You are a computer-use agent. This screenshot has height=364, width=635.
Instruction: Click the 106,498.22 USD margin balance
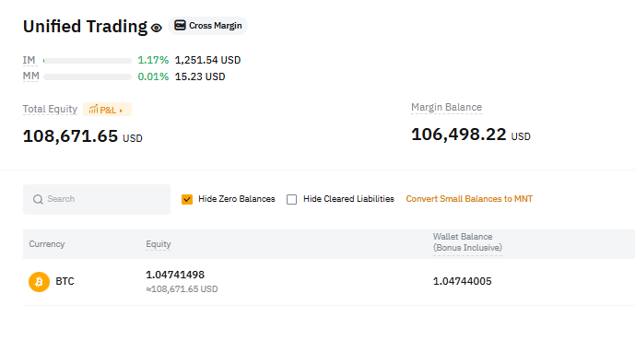coord(471,135)
